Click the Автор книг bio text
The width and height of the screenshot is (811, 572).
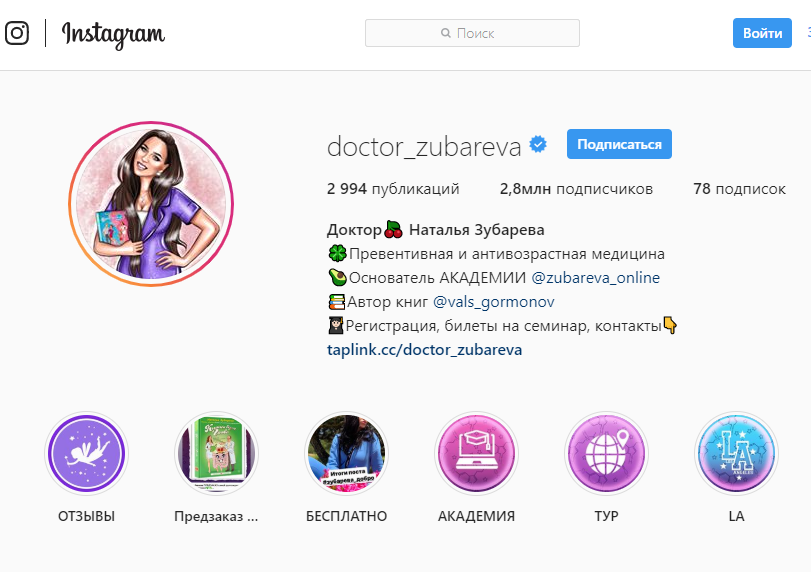pos(387,302)
